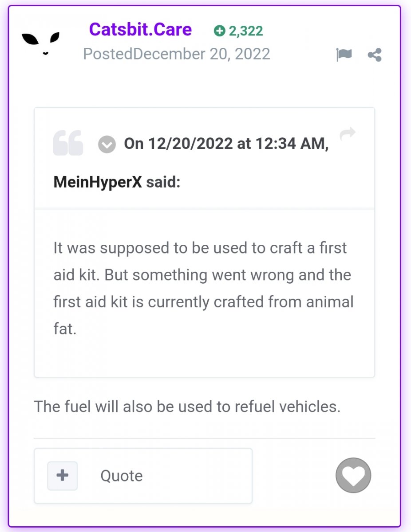Click empty space below the quoted text
This screenshot has width=411, height=532.
[204, 358]
